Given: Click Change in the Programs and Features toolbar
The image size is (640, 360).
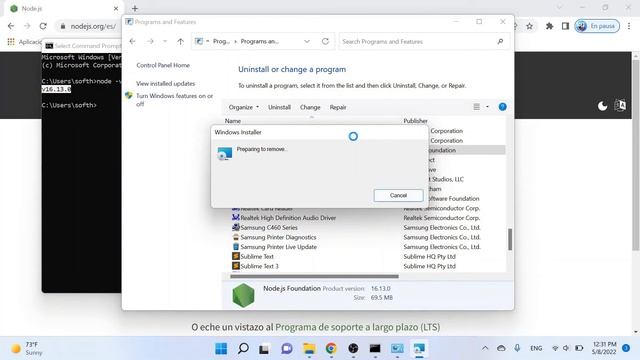Looking at the screenshot, I should (x=310, y=107).
